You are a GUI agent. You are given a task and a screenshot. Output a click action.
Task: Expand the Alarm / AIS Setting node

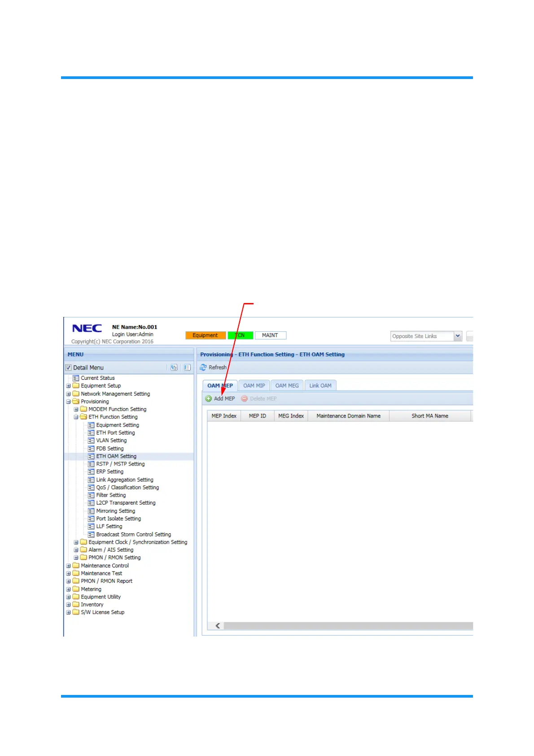pyautogui.click(x=76, y=550)
